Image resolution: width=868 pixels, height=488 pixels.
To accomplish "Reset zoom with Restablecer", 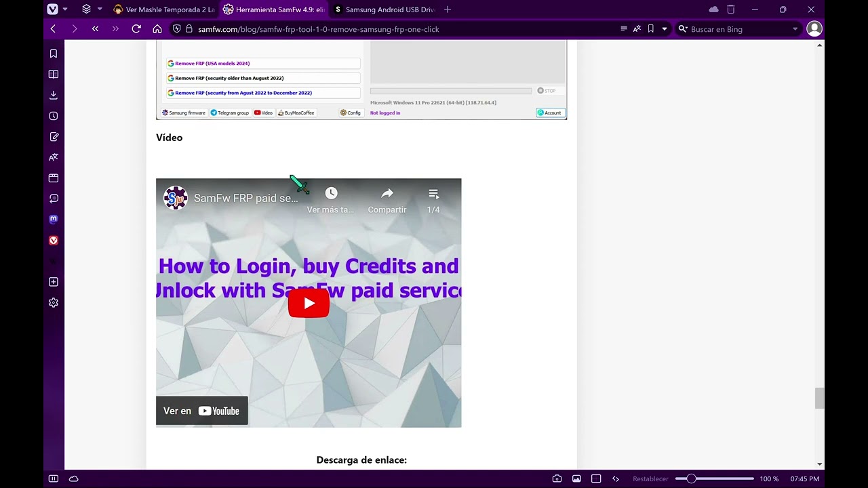I will (650, 479).
